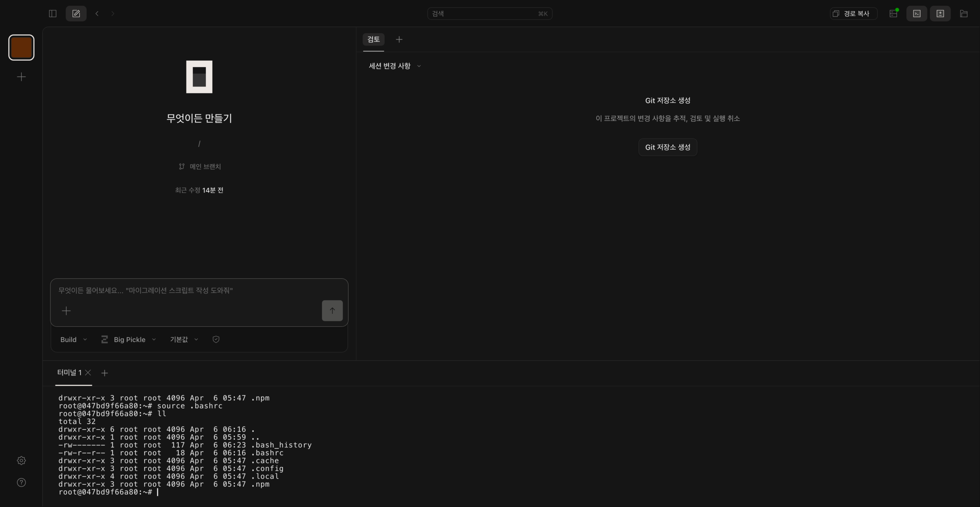Go back with the left arrow

pyautogui.click(x=97, y=14)
